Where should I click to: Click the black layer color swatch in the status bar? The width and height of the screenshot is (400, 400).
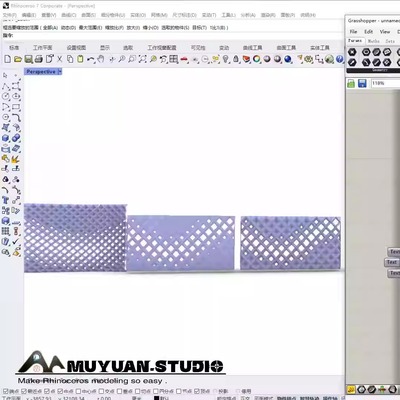[x=157, y=398]
